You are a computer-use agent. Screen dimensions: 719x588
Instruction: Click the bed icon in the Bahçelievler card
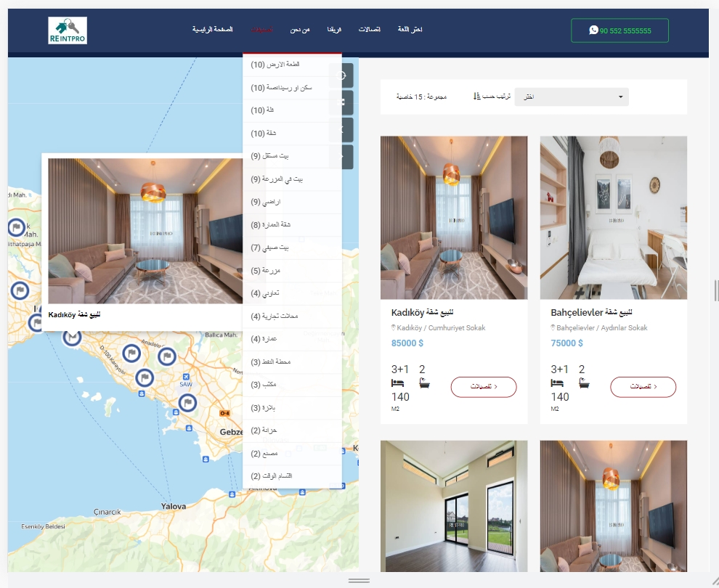tap(556, 383)
